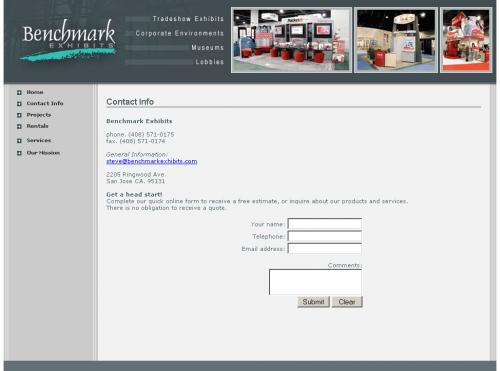
Task: Click the plus icon beside Our Mission
Action: tap(19, 153)
